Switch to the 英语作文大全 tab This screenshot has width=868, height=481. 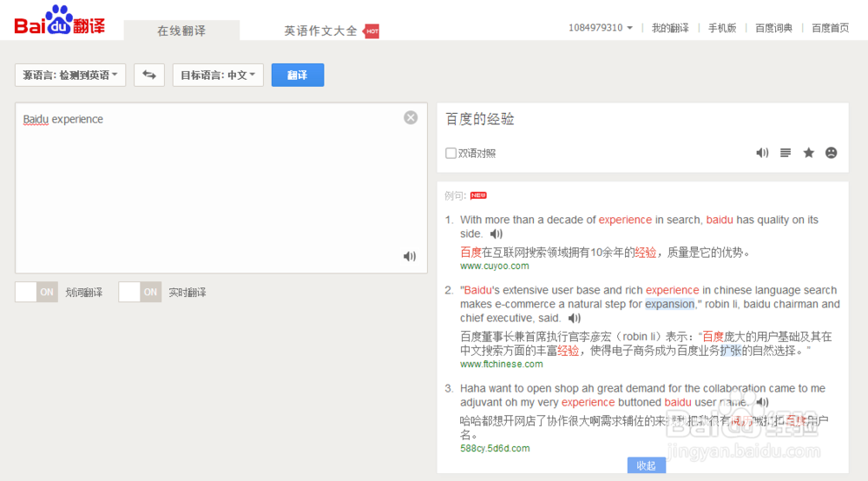tap(320, 31)
